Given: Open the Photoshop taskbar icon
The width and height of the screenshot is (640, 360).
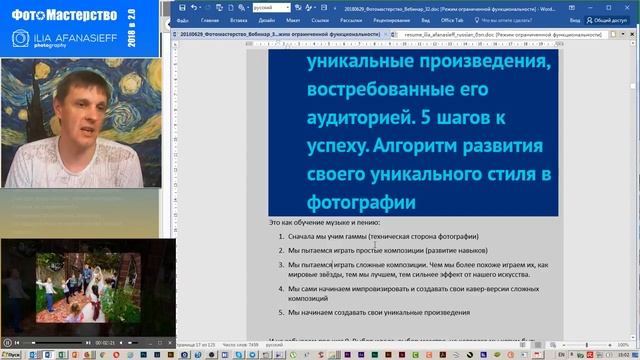Looking at the screenshot, I should 144,355.
